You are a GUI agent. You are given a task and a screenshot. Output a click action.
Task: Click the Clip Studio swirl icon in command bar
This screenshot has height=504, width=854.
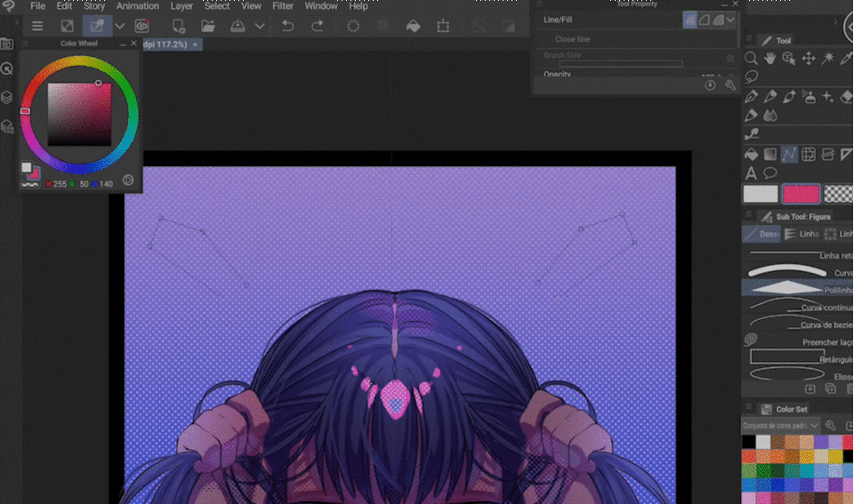coord(142,26)
